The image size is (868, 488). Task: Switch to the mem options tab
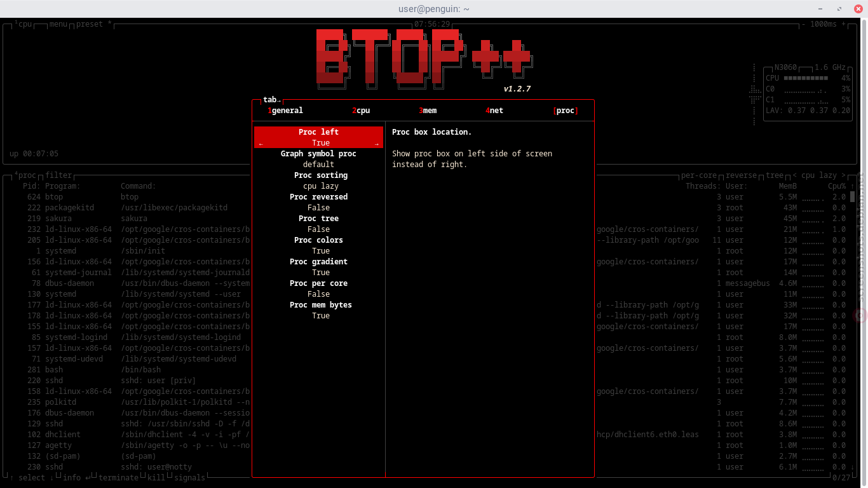(x=428, y=111)
